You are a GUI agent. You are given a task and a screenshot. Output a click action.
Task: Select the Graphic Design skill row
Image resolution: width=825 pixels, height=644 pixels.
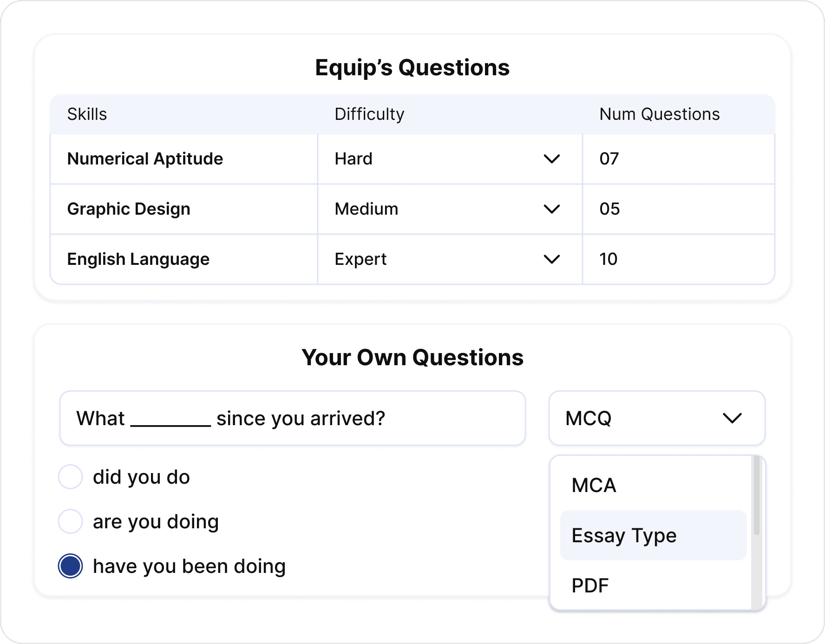129,209
